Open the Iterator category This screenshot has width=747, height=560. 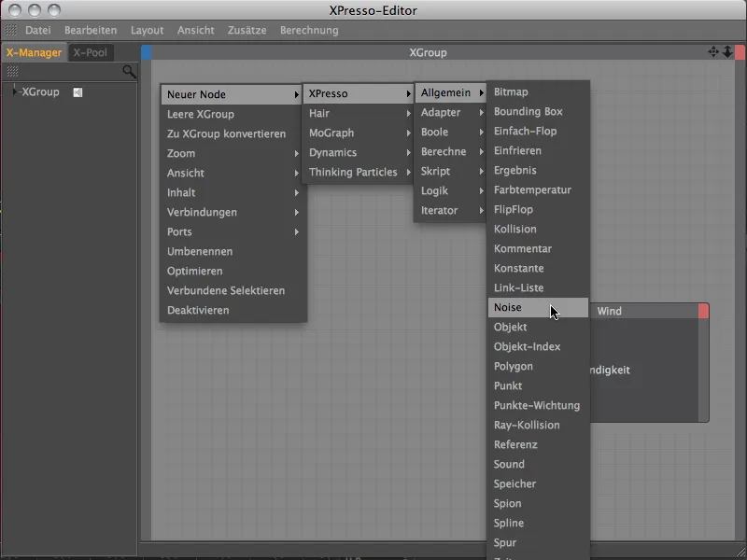(451, 209)
